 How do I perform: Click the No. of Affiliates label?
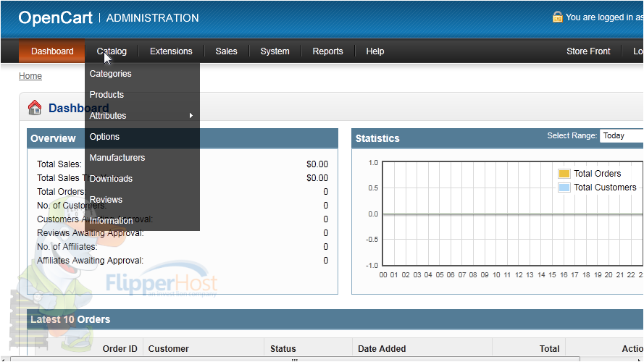[67, 247]
